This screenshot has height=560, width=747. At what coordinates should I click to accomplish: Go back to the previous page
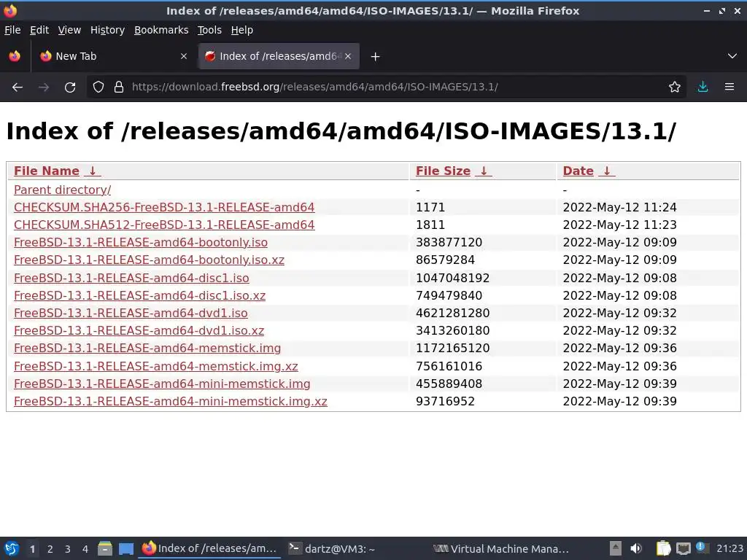(18, 87)
